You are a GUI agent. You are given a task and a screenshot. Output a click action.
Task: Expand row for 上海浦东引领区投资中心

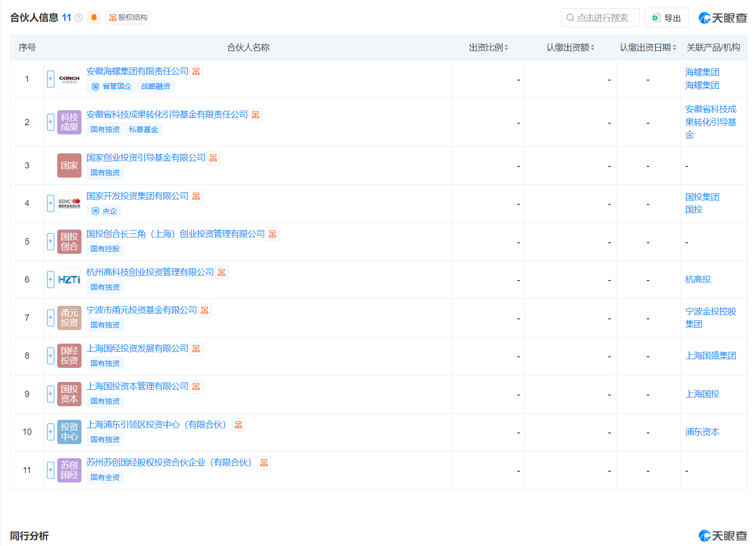pos(50,432)
